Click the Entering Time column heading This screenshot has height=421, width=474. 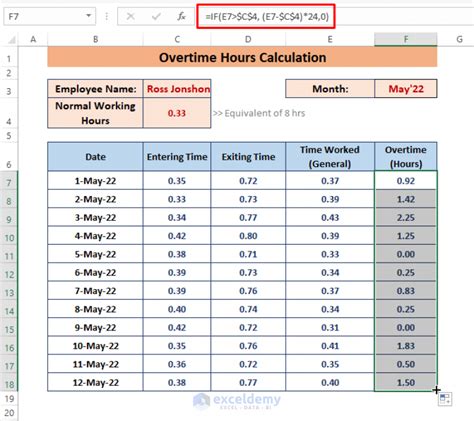click(177, 157)
